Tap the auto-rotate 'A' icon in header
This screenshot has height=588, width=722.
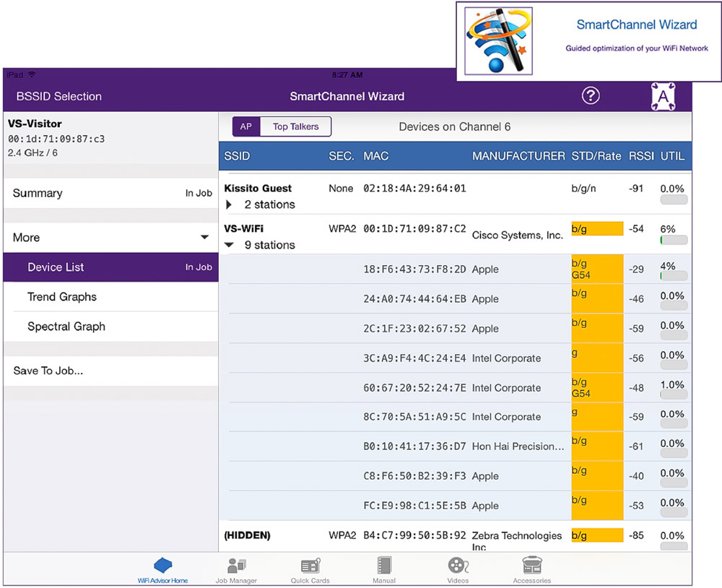663,96
